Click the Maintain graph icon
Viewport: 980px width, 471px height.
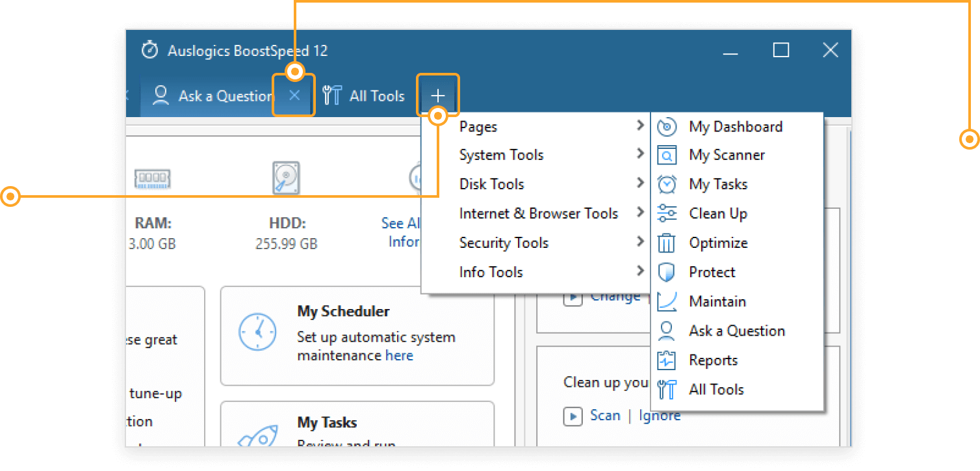click(667, 302)
